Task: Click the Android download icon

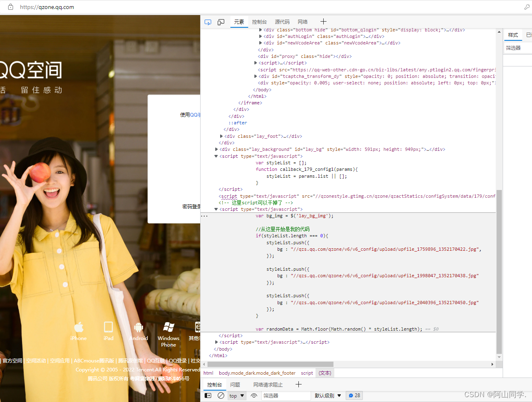Action: click(x=139, y=327)
